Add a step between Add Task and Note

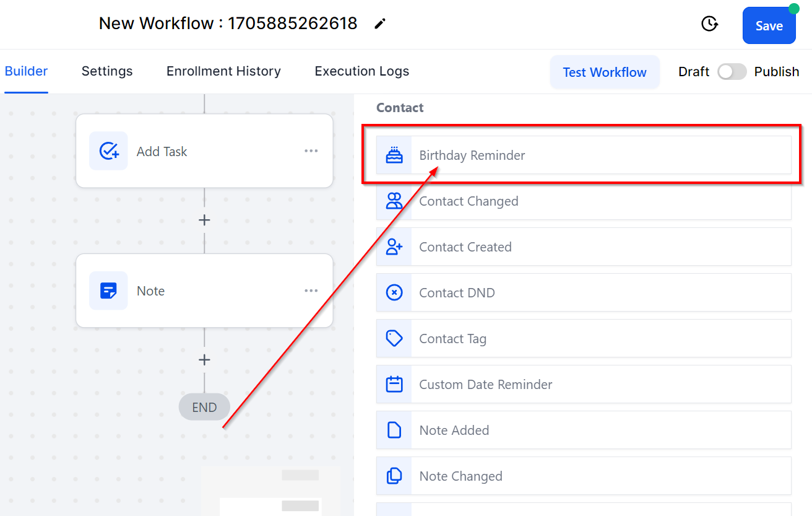point(204,221)
